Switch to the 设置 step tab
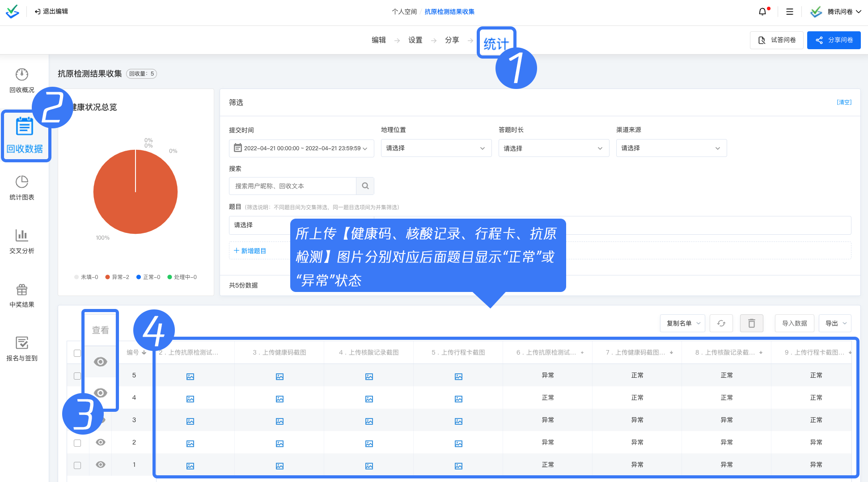 coord(415,40)
